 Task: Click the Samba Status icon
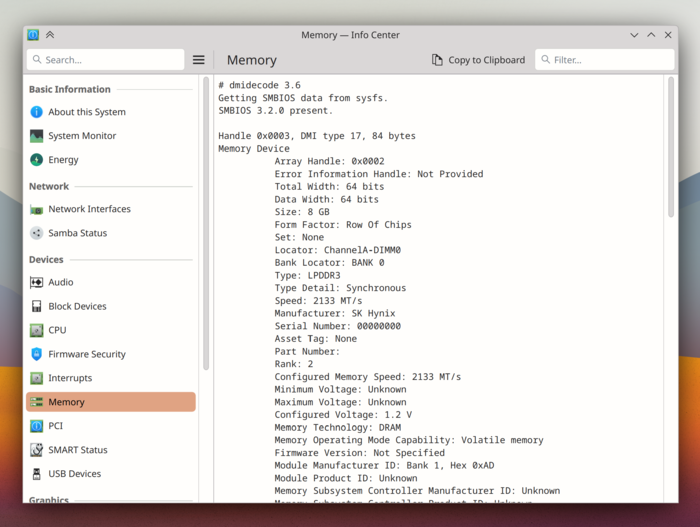click(37, 233)
